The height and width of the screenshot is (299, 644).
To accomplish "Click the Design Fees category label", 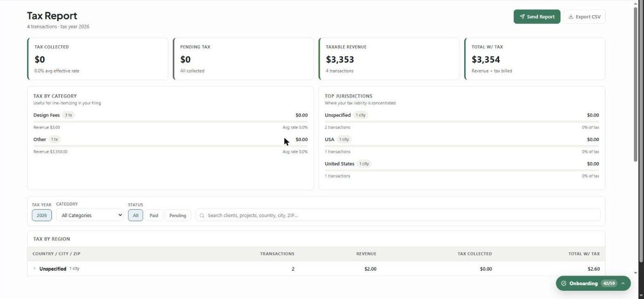I will click(46, 115).
